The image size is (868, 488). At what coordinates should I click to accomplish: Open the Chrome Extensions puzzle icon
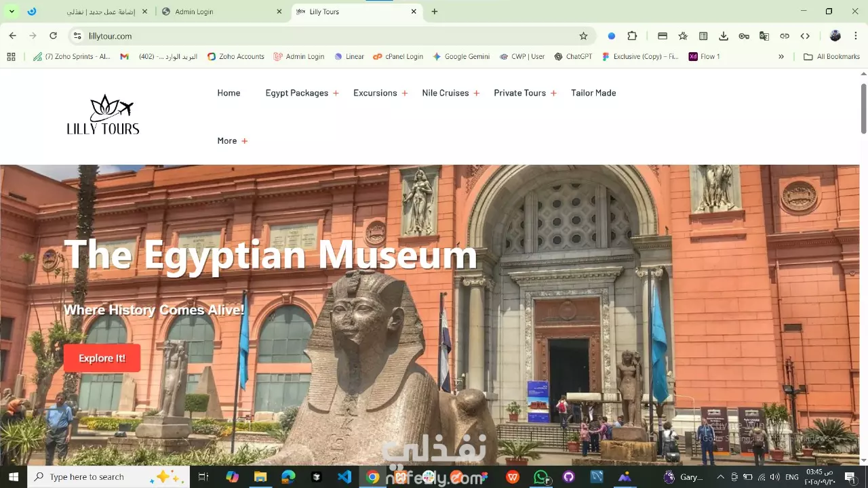tap(632, 36)
